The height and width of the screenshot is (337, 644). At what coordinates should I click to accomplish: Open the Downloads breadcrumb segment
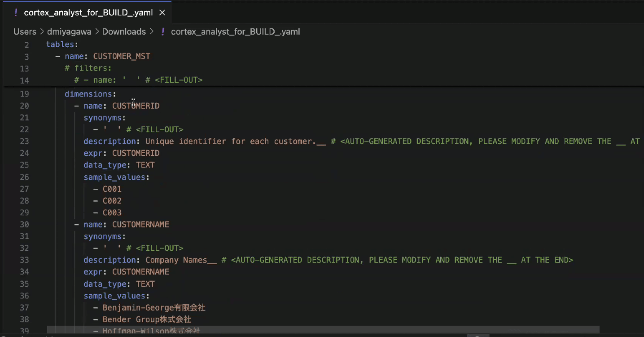[124, 31]
